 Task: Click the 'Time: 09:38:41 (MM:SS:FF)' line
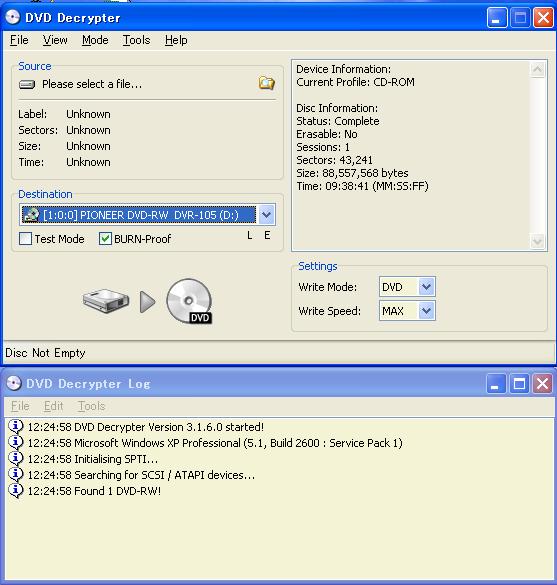(x=362, y=186)
